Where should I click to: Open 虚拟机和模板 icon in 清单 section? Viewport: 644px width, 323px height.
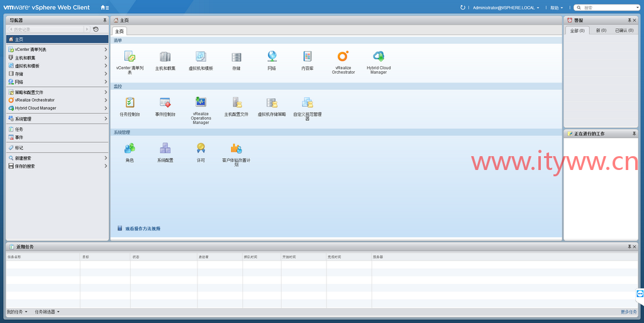pos(201,57)
